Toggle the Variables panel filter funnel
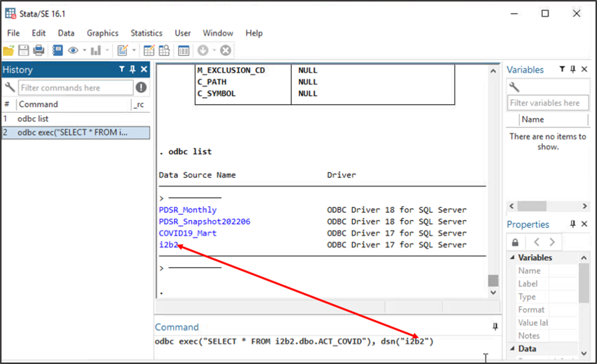 tap(562, 69)
